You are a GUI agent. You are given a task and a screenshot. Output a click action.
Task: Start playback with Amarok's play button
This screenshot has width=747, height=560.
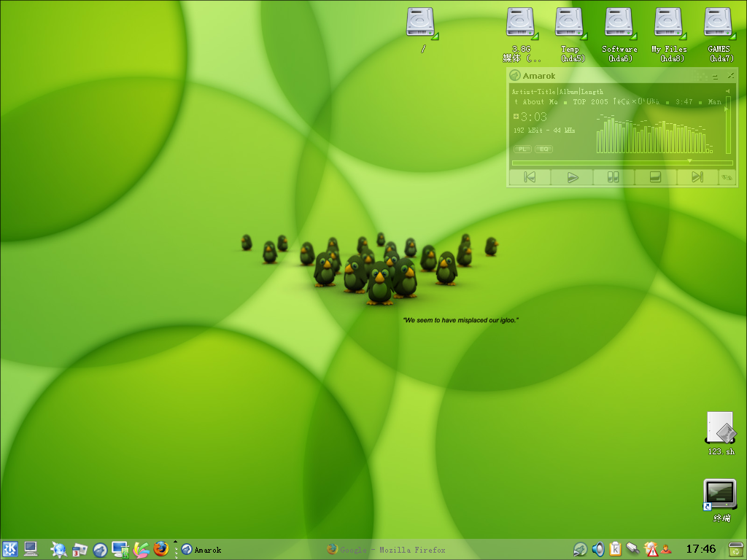coord(572,177)
